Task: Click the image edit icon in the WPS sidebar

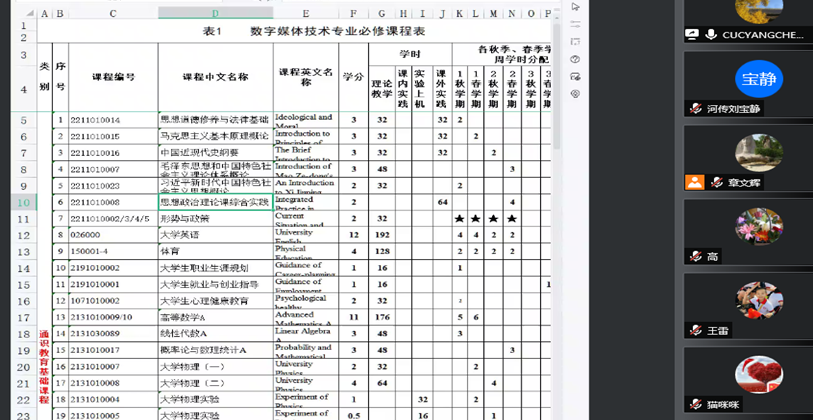Action: pyautogui.click(x=575, y=76)
